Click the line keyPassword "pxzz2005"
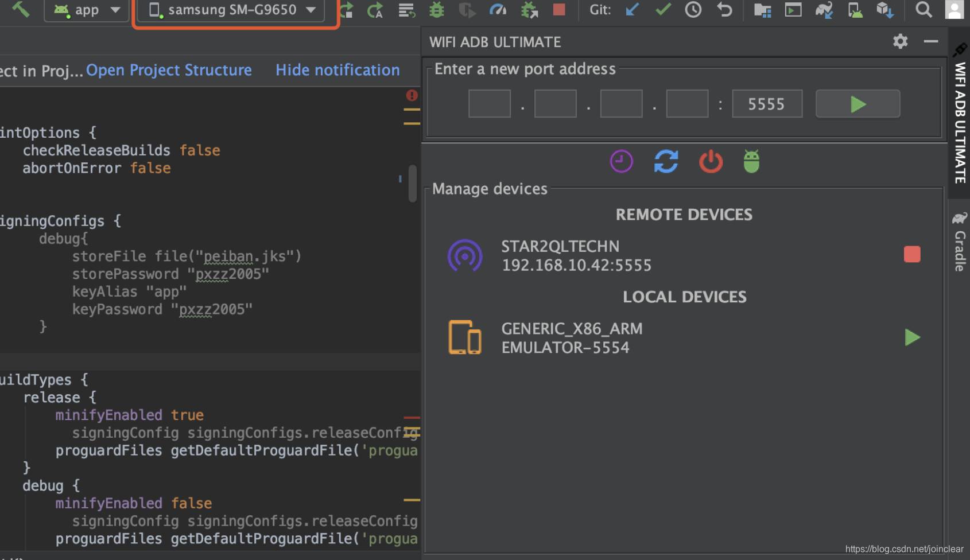This screenshot has width=970, height=560. [162, 309]
